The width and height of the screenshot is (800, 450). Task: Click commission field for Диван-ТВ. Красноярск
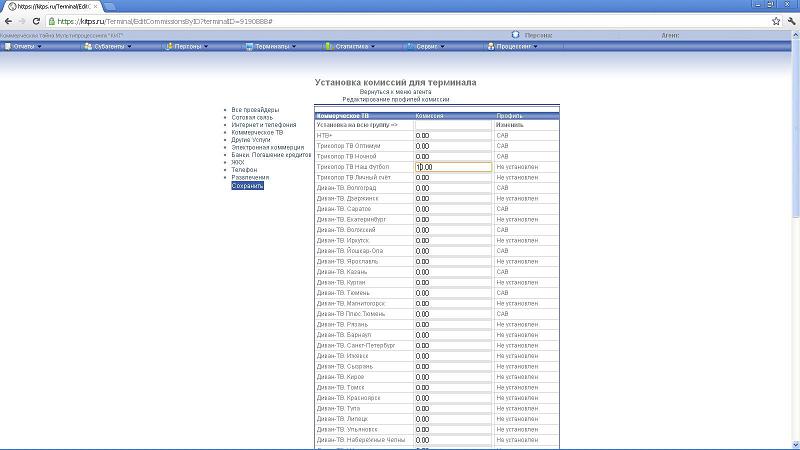pos(453,398)
